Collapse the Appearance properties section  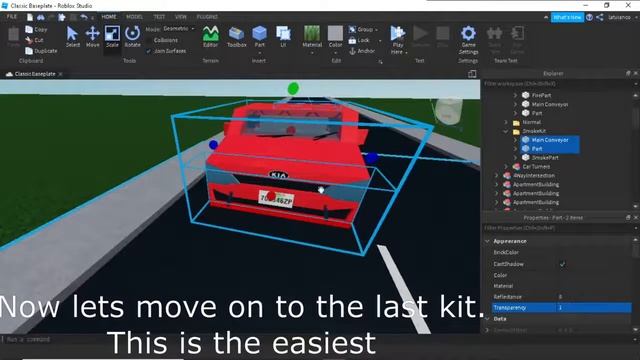487,241
